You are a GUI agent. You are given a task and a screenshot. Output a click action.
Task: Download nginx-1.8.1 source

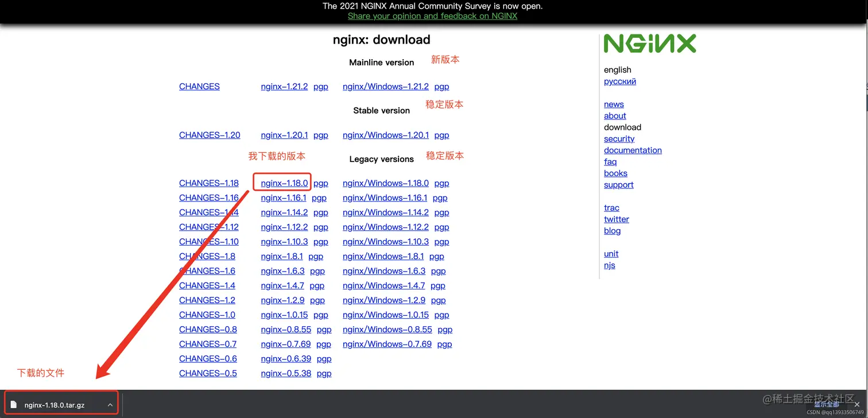tap(282, 257)
